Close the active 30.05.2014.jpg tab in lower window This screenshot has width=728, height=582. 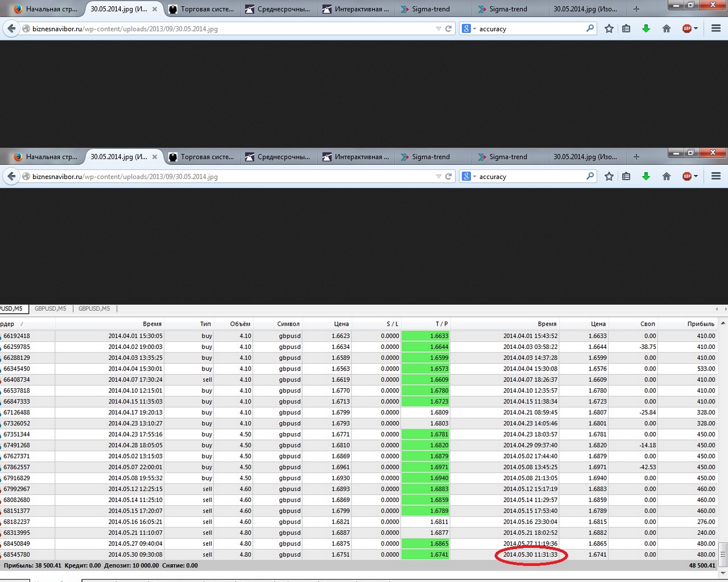point(154,157)
